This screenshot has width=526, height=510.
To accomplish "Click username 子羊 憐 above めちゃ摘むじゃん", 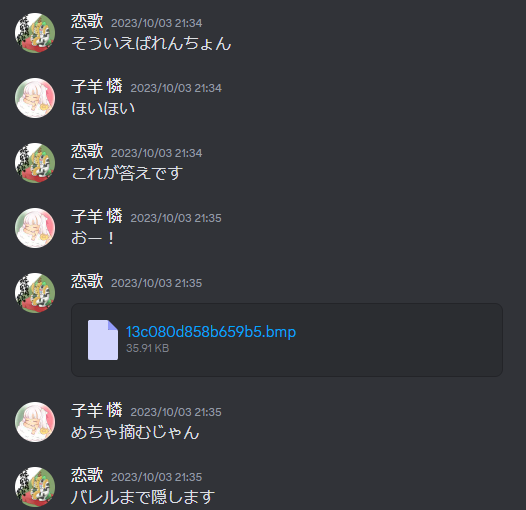I will click(x=97, y=411).
